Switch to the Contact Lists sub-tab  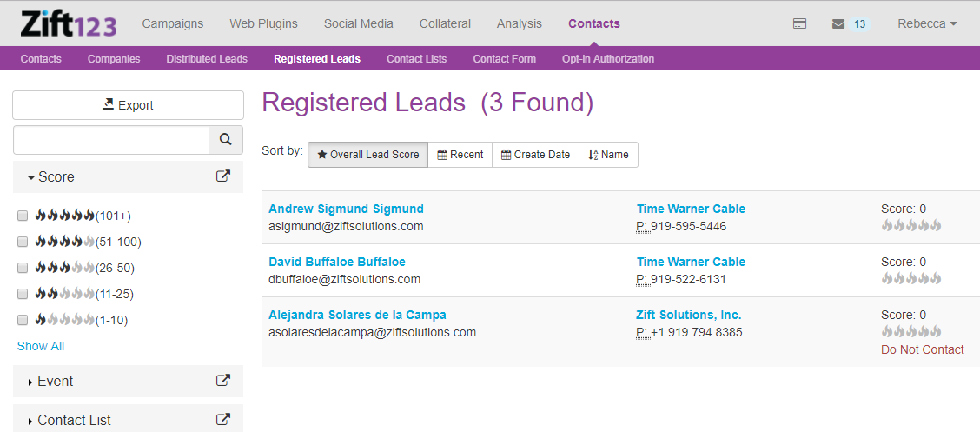click(x=417, y=59)
